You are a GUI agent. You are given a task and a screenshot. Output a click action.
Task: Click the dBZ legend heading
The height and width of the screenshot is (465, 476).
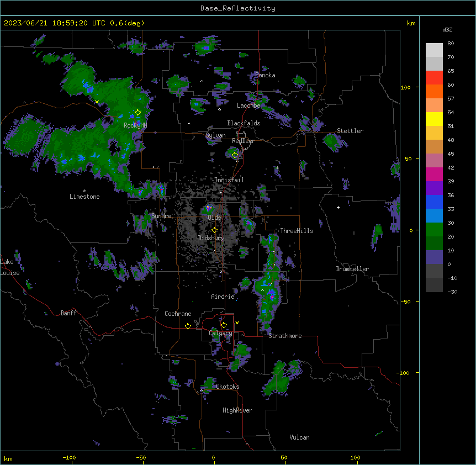(447, 29)
